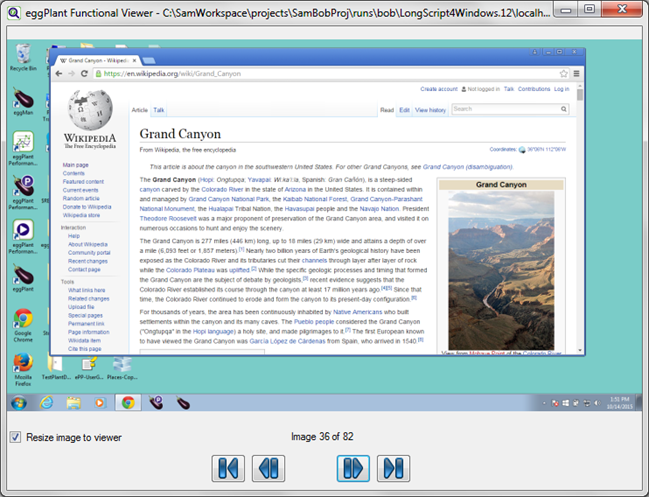Open the Recycle Bin desktop icon
The image size is (649, 497).
22,56
